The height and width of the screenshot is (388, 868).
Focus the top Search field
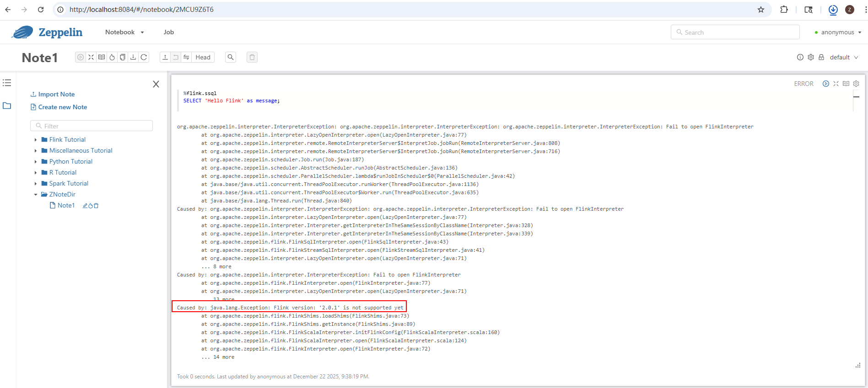[x=735, y=32]
